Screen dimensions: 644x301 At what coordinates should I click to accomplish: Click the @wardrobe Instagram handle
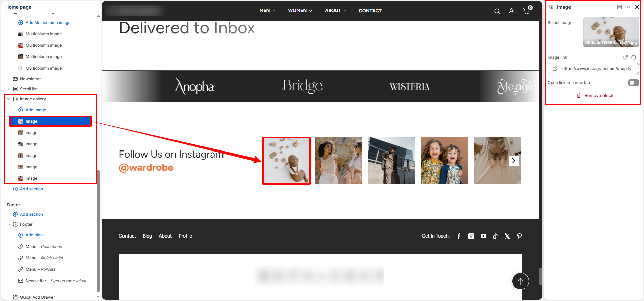click(x=146, y=167)
